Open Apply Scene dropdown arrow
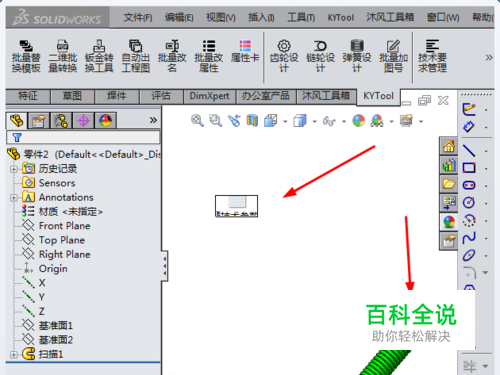 point(392,122)
